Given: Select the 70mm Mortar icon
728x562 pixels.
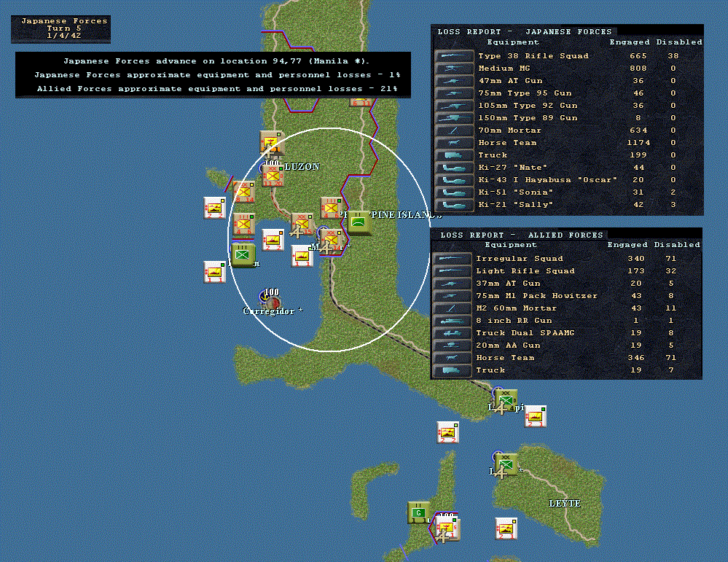Looking at the screenshot, I should click(x=454, y=130).
